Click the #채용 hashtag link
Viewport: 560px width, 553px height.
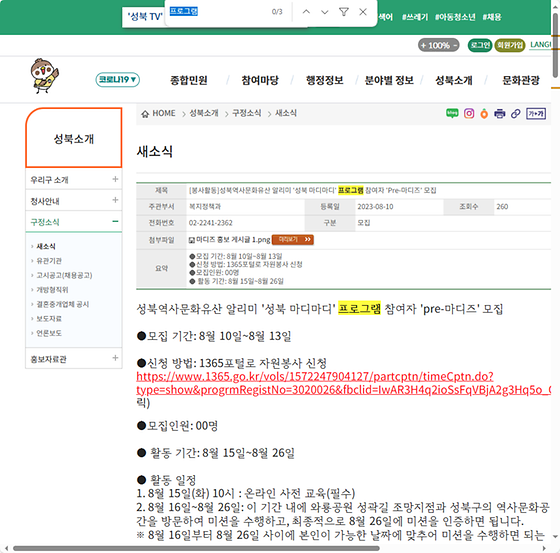492,17
